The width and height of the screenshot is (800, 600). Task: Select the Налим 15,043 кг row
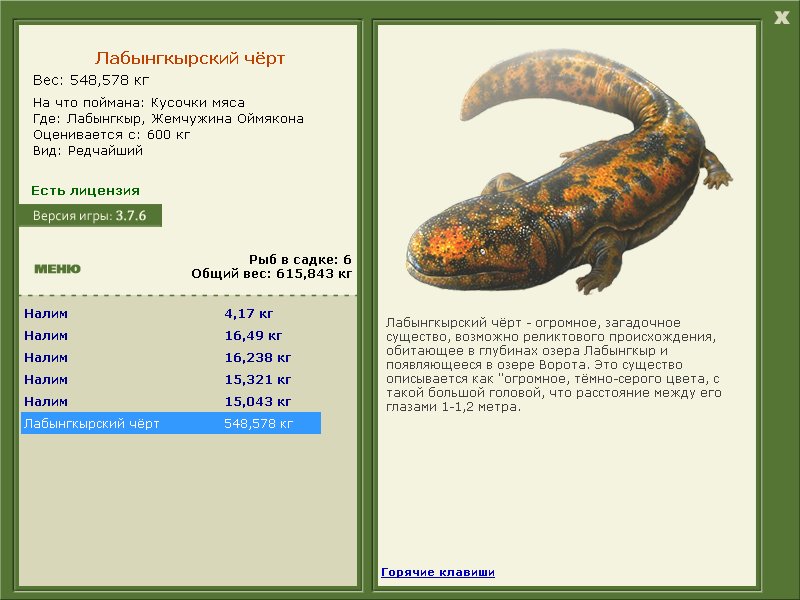[171, 401]
